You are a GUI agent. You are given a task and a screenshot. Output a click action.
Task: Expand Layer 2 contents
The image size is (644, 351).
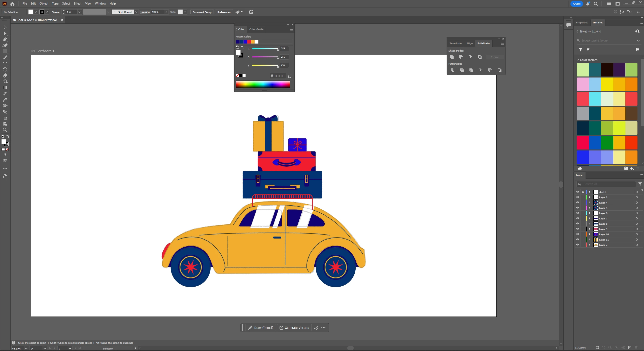click(x=589, y=245)
